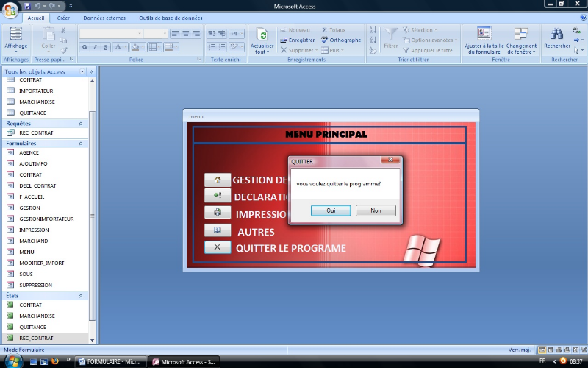The height and width of the screenshot is (368, 588).
Task: Click the Ajuster à la taille du formulaire icon
Action: 483,33
